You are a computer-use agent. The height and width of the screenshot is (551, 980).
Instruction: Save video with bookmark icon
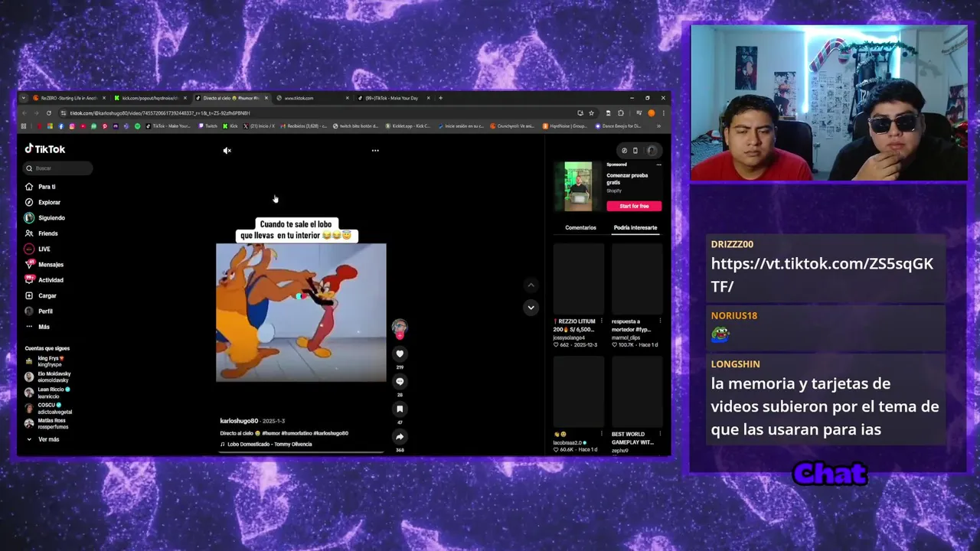400,409
